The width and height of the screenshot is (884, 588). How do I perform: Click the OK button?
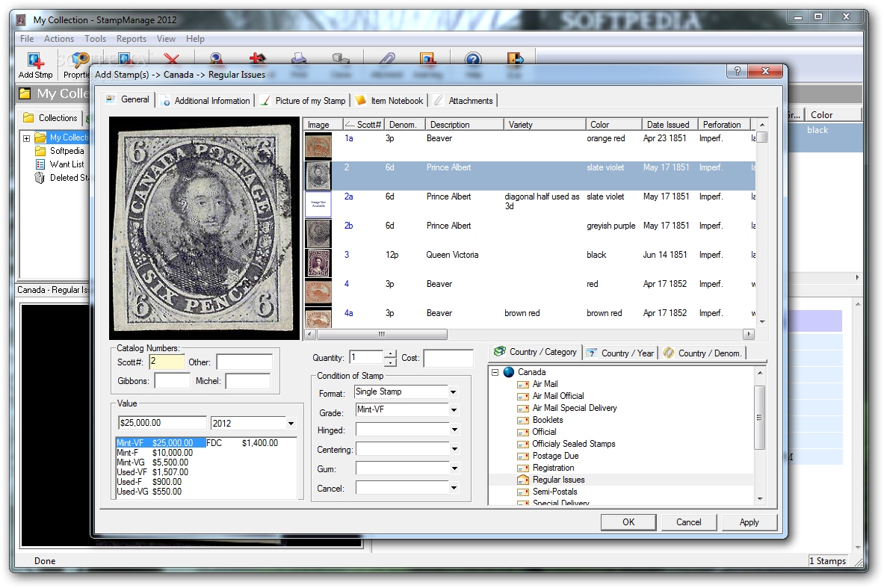[628, 522]
